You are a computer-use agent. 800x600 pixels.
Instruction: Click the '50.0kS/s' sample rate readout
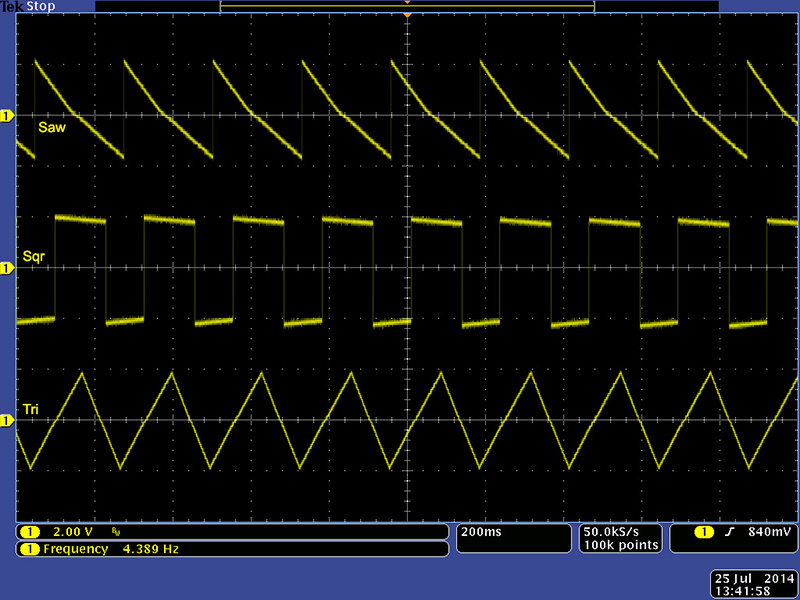pos(611,532)
